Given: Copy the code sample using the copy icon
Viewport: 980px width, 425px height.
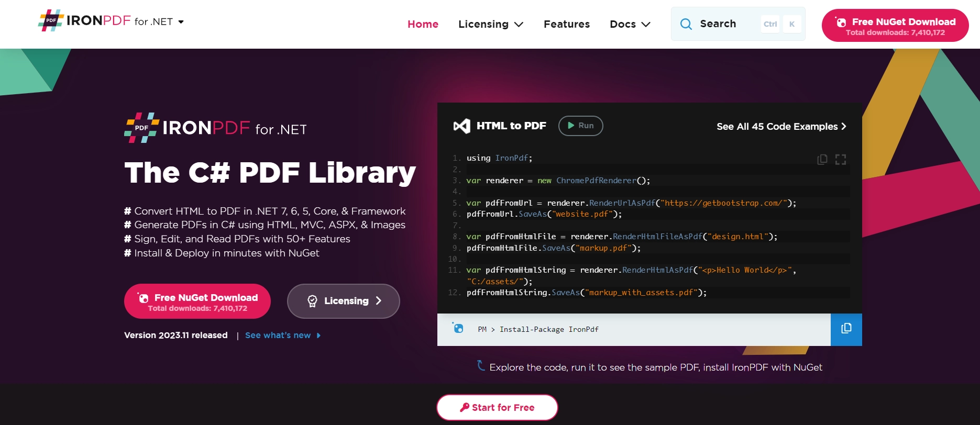Looking at the screenshot, I should tap(822, 160).
